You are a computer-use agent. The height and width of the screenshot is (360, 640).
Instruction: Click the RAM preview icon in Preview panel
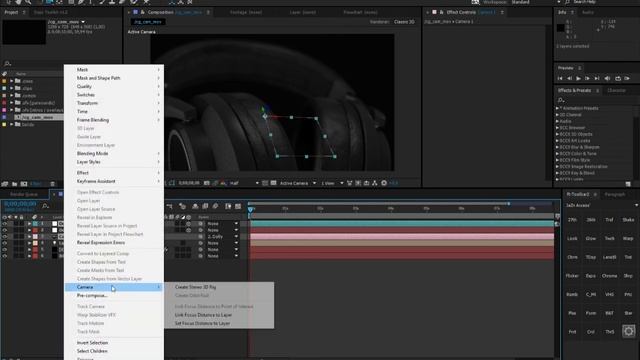[627, 78]
